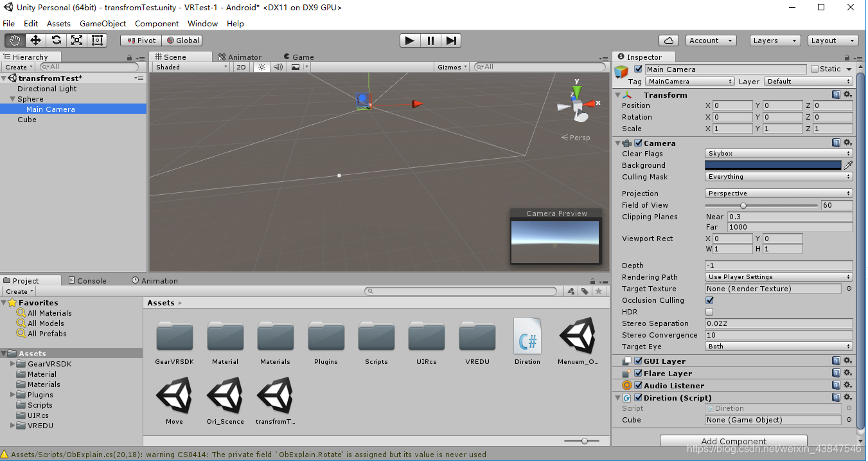This screenshot has height=461, width=868.
Task: Select the Move tool
Action: tap(35, 41)
